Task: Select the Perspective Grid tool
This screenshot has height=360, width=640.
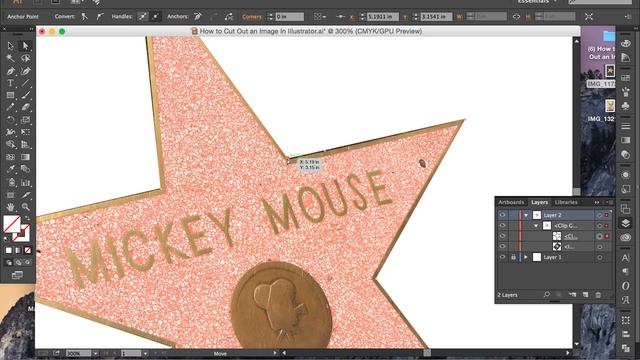Action: [x=25, y=144]
